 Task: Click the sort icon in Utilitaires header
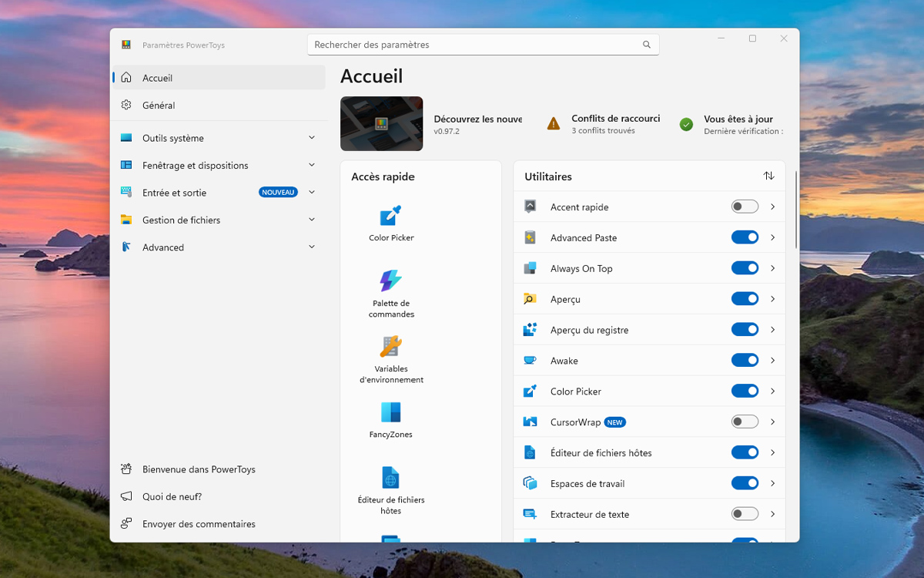coord(768,176)
